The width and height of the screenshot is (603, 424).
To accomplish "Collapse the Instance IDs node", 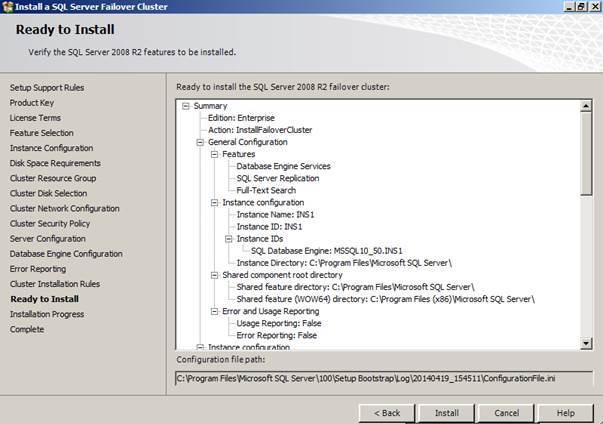I will tap(228, 239).
